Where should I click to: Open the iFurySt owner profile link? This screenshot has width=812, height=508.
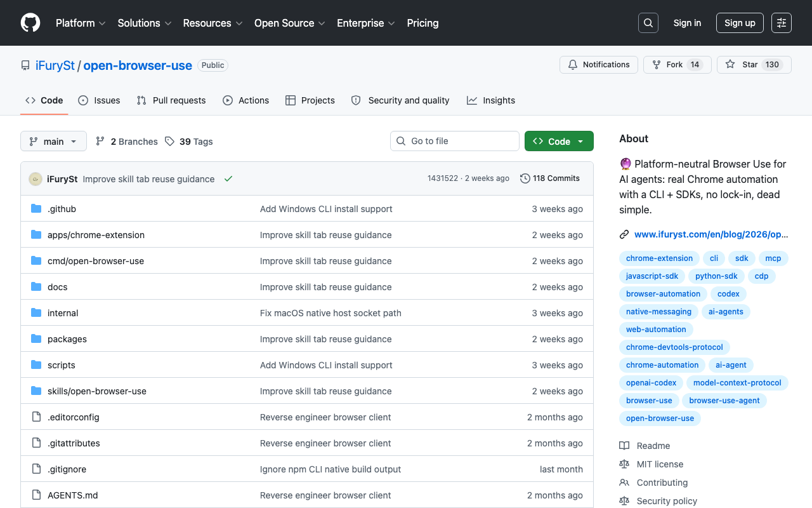click(55, 65)
